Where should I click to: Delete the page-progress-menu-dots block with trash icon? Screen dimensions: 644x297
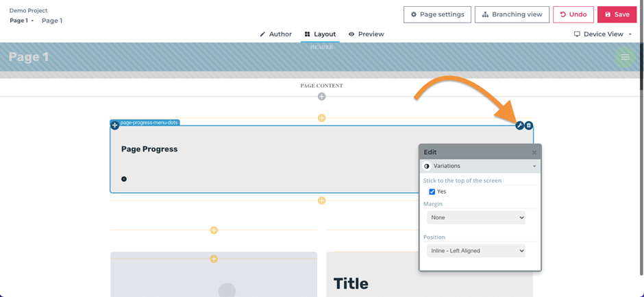pyautogui.click(x=529, y=126)
